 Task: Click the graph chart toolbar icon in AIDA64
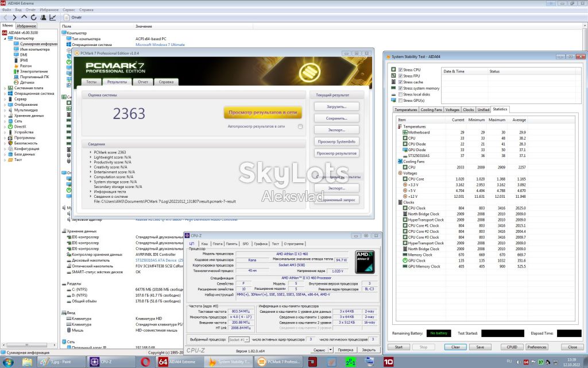(52, 17)
